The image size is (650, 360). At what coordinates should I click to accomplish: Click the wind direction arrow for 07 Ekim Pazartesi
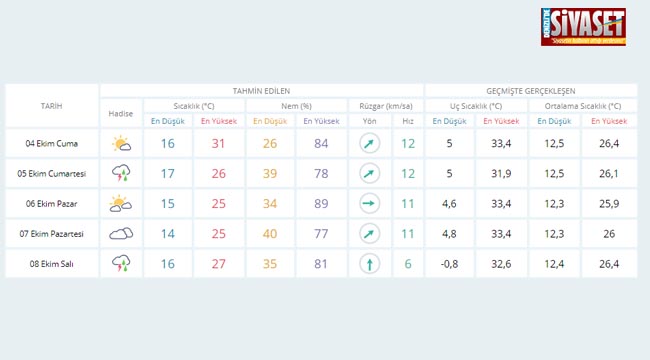point(369,234)
